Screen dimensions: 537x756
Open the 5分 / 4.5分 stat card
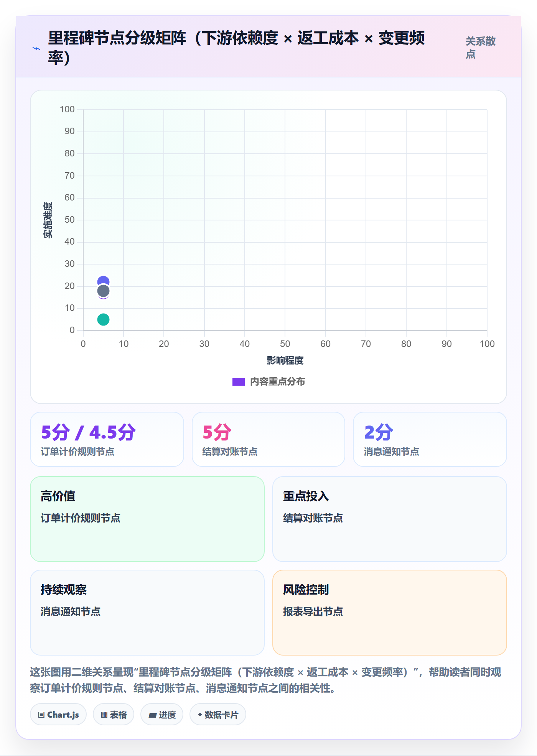pos(107,439)
